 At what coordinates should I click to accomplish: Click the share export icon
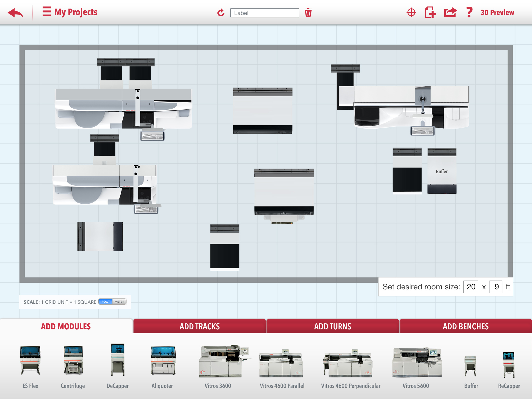click(450, 12)
